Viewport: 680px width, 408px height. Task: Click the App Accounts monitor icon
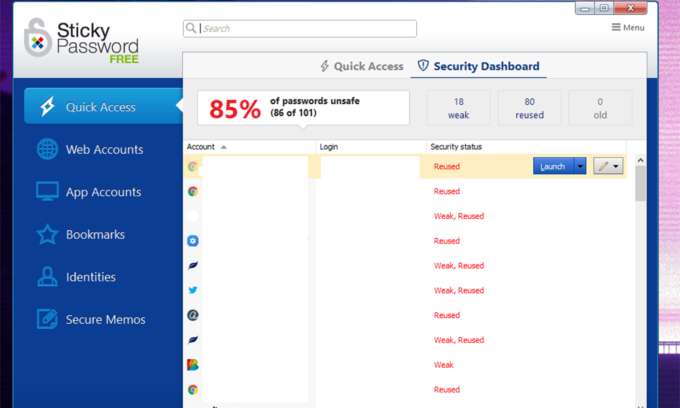(47, 191)
